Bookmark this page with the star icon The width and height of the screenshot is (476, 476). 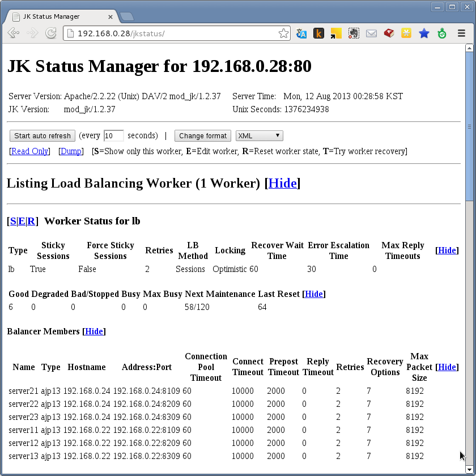pos(283,33)
